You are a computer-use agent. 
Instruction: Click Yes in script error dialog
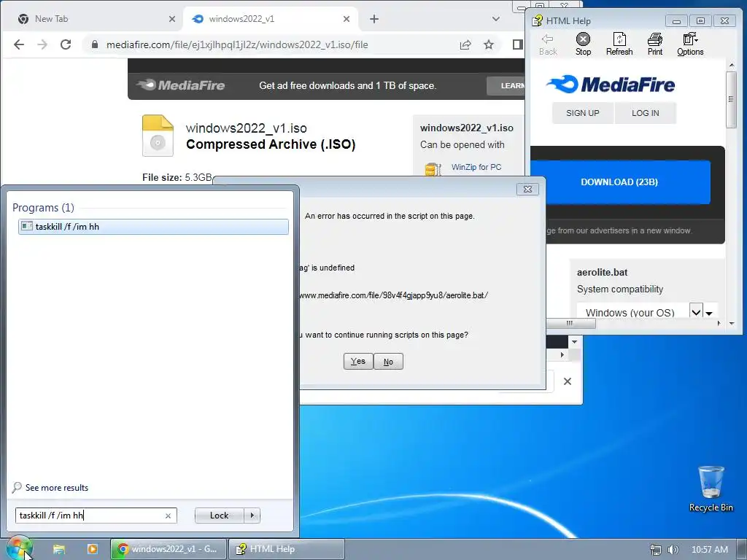[x=358, y=362]
